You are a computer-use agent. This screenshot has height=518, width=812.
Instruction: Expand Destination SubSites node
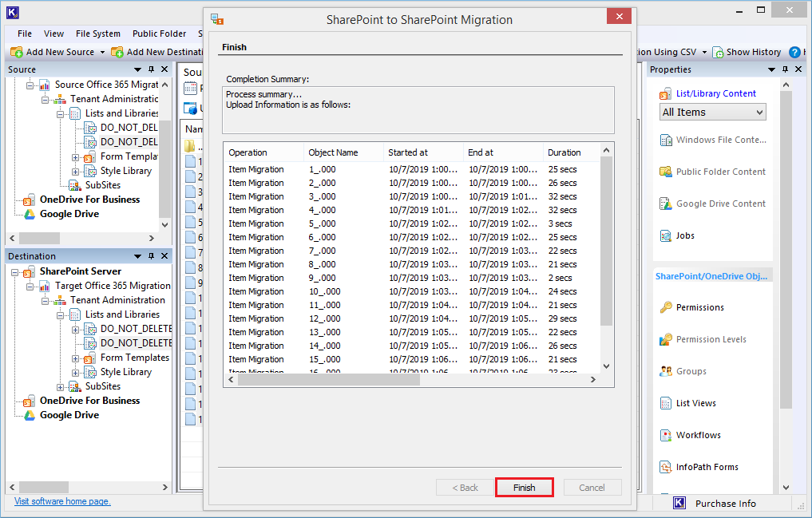click(61, 387)
